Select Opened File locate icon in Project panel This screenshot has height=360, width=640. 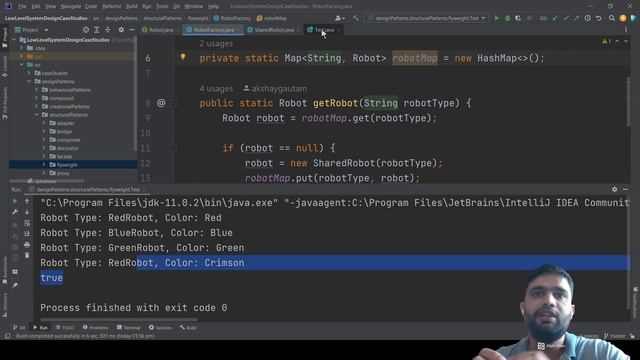point(86,30)
